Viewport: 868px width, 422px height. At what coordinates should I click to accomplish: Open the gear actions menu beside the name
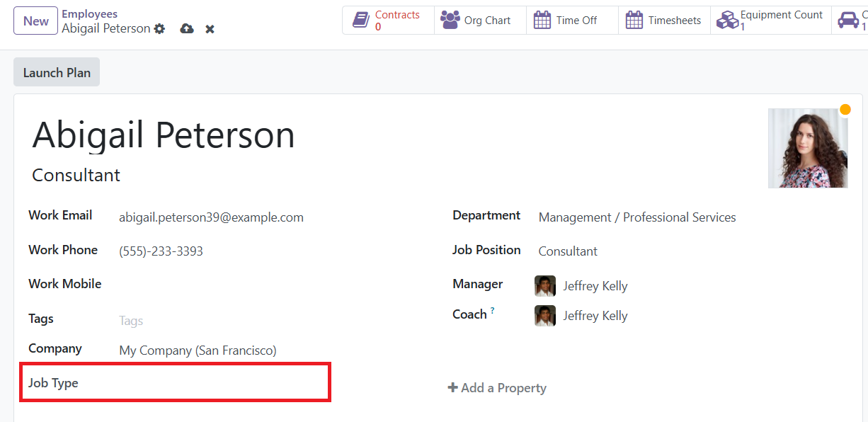coord(159,29)
